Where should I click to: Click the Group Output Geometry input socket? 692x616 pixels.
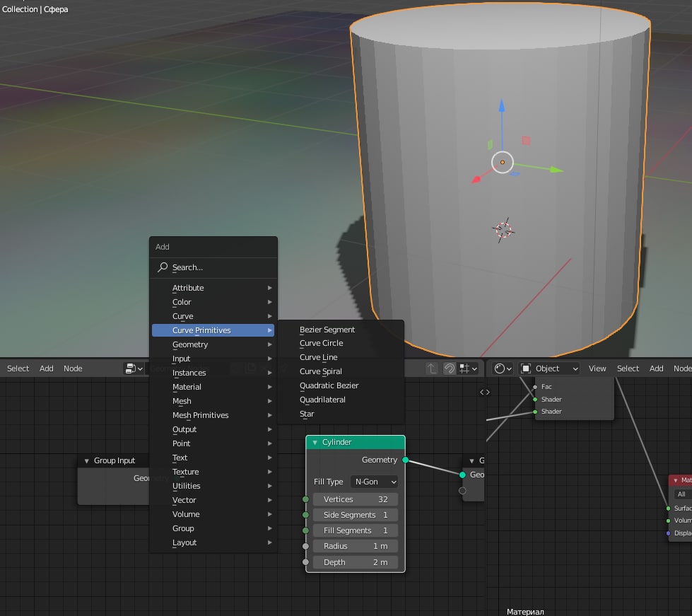click(462, 475)
